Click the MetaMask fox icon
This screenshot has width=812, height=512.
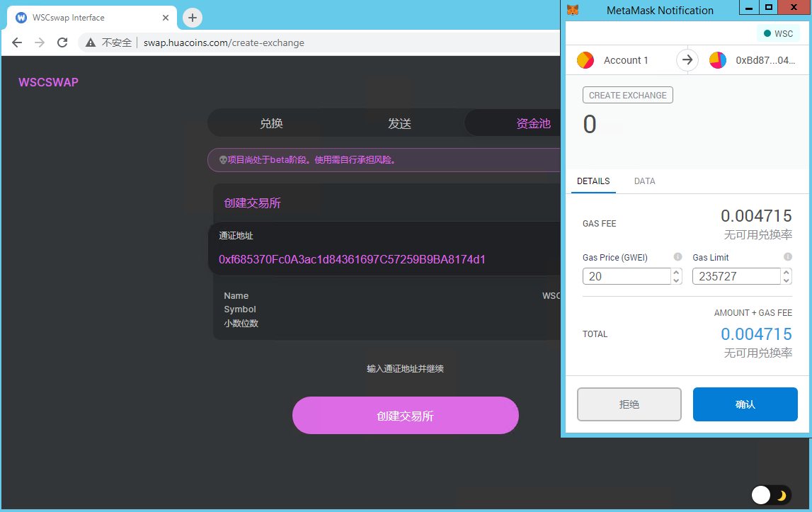(x=573, y=10)
